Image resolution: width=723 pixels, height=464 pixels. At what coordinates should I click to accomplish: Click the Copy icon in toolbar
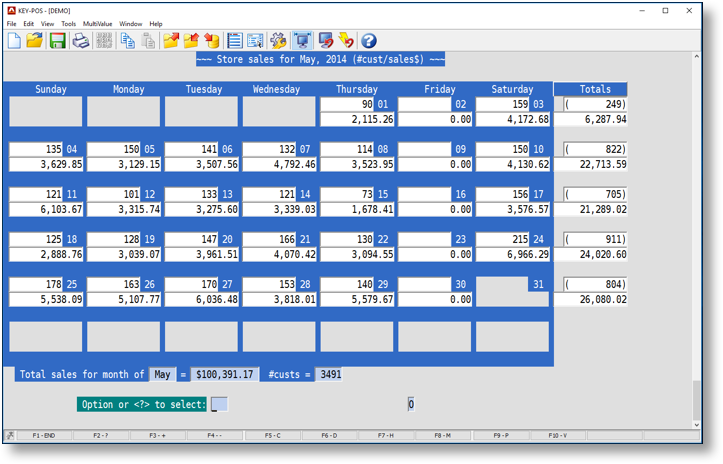click(x=127, y=41)
